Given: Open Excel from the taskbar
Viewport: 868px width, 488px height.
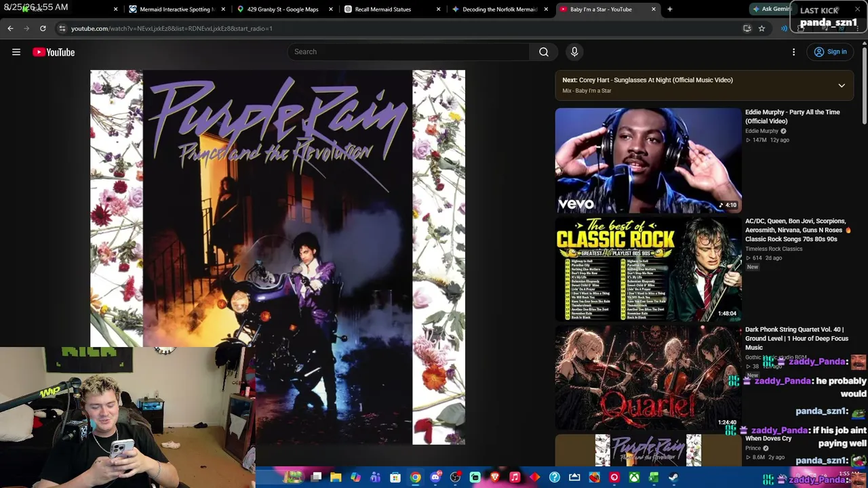Looking at the screenshot, I should click(x=654, y=477).
